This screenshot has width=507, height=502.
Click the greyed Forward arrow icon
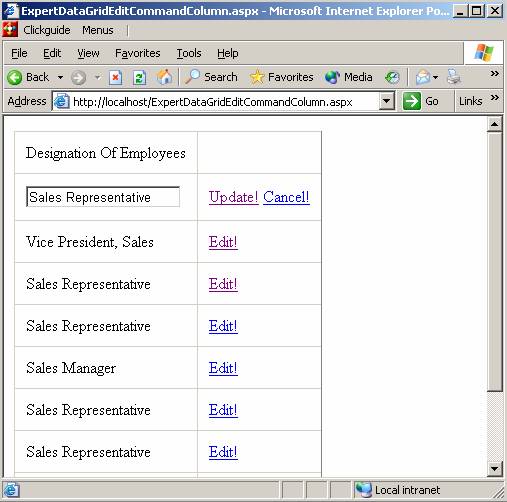[x=78, y=78]
